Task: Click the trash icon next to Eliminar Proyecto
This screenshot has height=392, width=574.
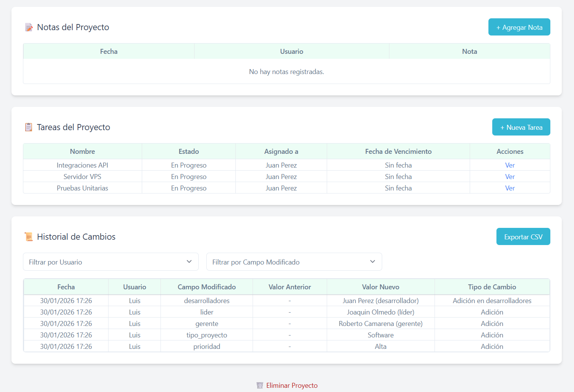Action: tap(260, 386)
